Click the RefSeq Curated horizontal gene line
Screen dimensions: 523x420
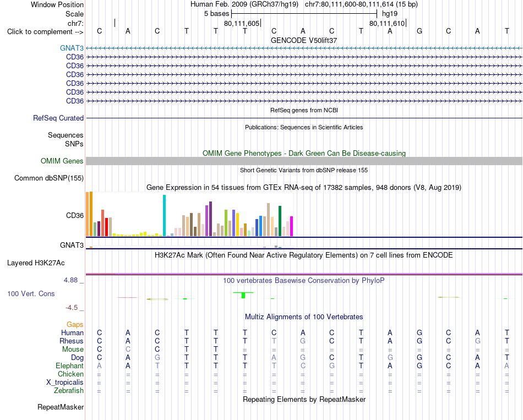[304, 118]
